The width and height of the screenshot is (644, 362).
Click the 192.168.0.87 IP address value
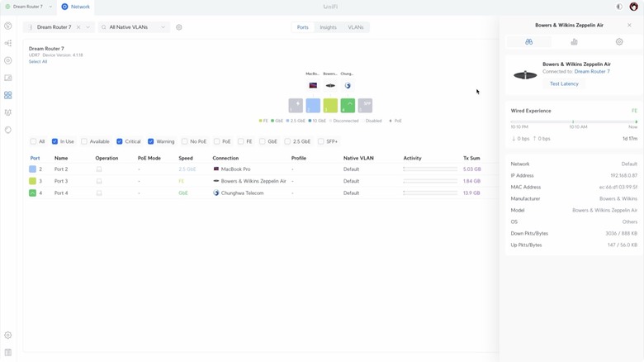point(624,176)
